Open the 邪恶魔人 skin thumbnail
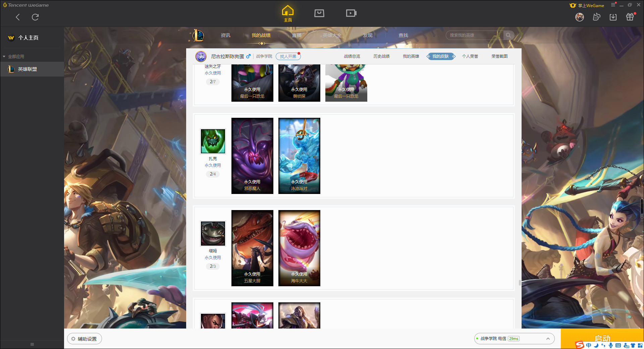644x349 pixels. (252, 156)
